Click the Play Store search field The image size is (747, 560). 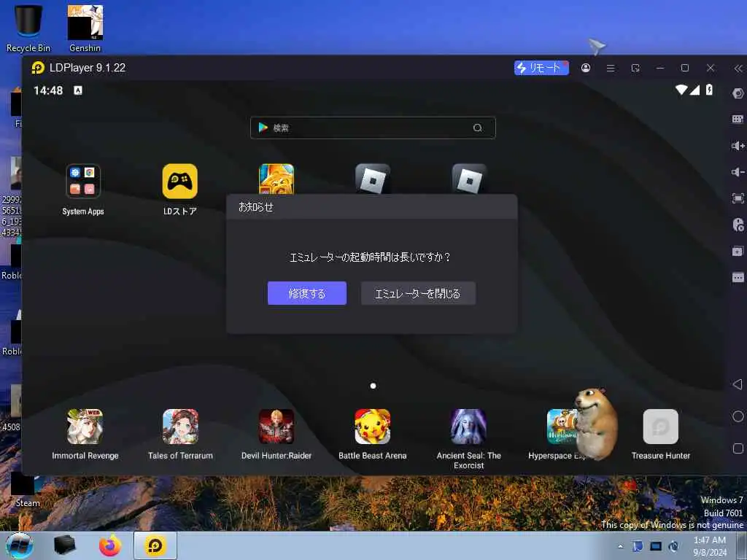click(x=373, y=128)
